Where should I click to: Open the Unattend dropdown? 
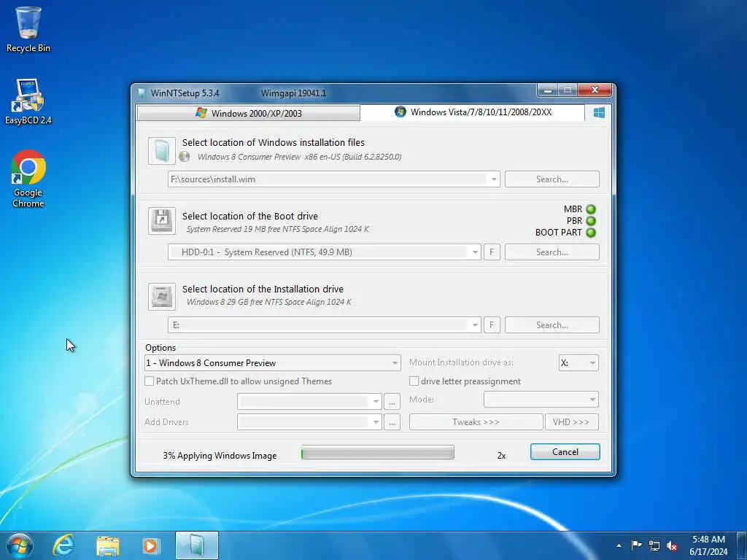click(376, 402)
